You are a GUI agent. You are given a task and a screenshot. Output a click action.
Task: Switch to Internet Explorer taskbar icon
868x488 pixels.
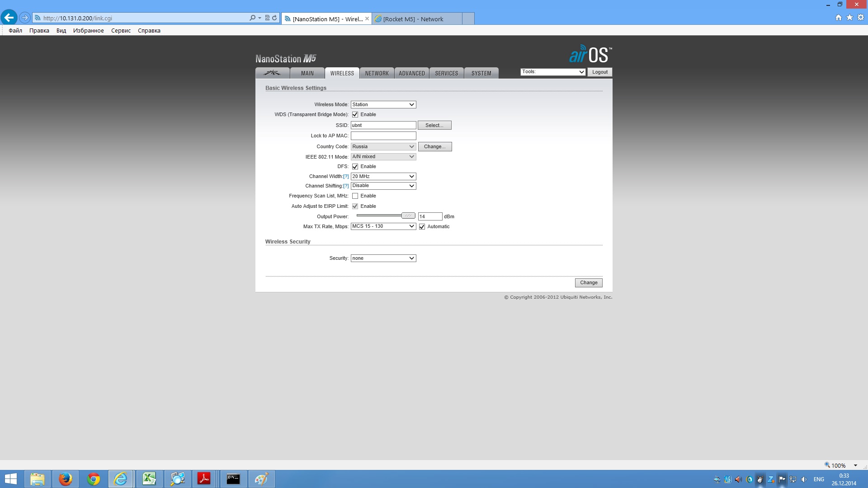coord(121,479)
